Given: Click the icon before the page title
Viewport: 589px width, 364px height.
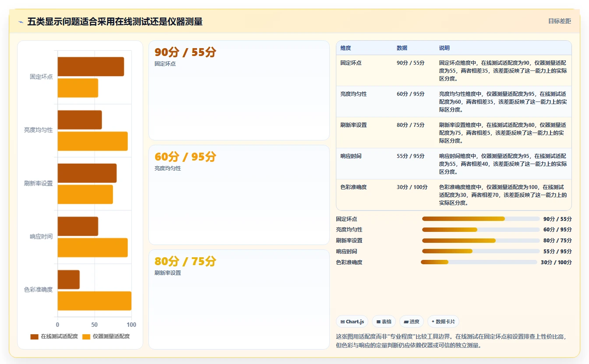Looking at the screenshot, I should [x=21, y=22].
